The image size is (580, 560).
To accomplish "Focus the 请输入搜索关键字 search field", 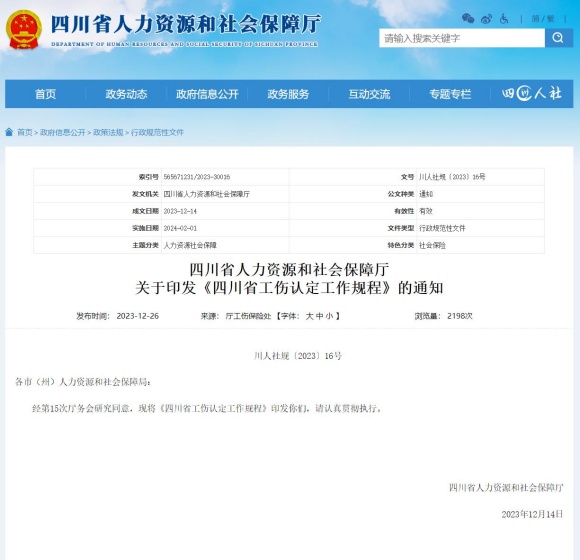I will point(462,38).
